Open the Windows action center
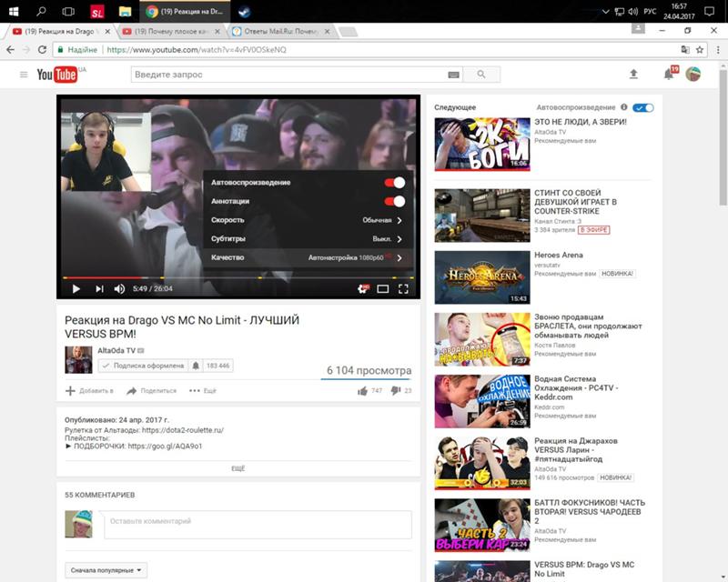Screen dimensions: 728x582 point(709,11)
